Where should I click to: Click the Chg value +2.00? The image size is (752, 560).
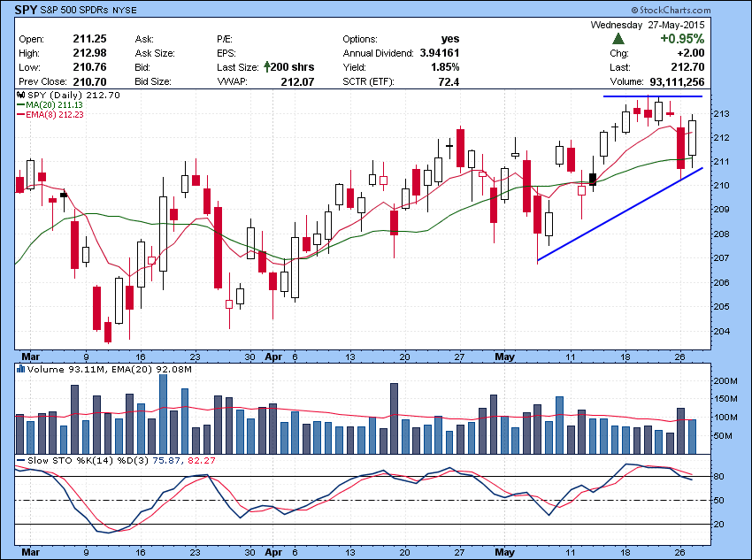click(x=691, y=53)
